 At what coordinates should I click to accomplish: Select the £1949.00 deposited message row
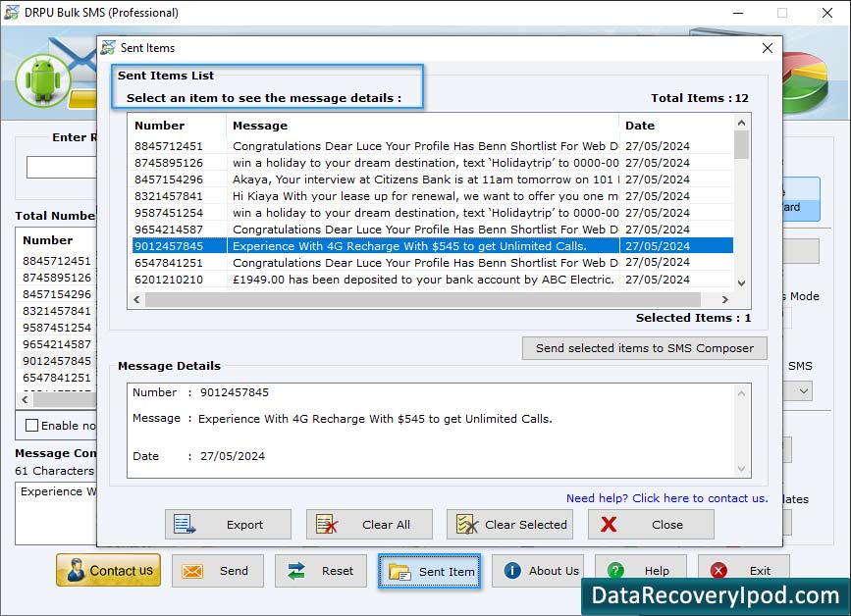pyautogui.click(x=433, y=280)
